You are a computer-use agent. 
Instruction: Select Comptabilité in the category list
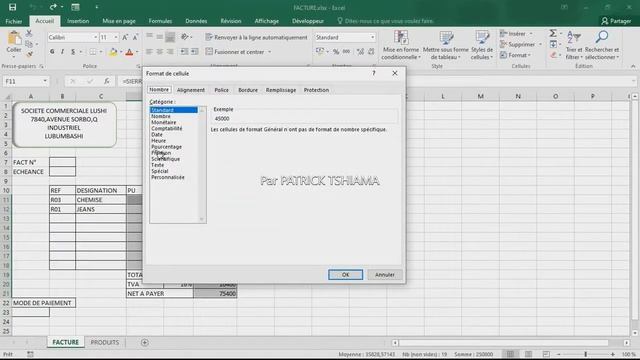tap(167, 128)
